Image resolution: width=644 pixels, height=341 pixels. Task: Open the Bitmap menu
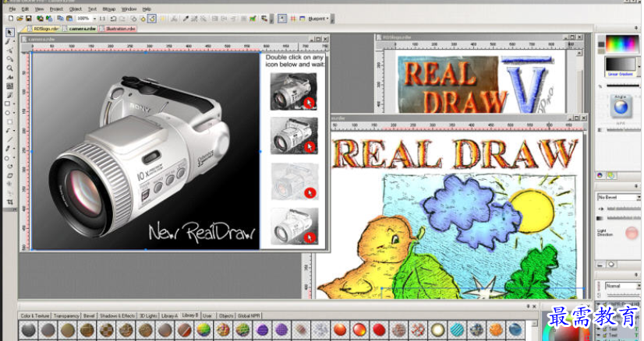coord(109,9)
